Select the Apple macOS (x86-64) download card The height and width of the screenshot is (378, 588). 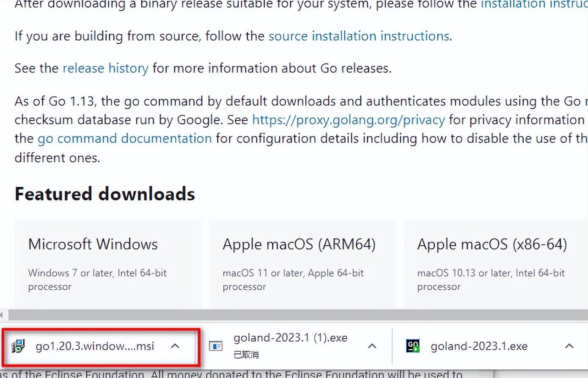tap(495, 264)
